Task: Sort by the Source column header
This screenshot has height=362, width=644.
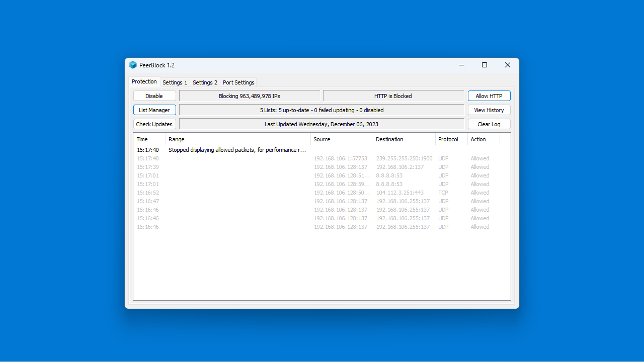Action: [x=342, y=139]
